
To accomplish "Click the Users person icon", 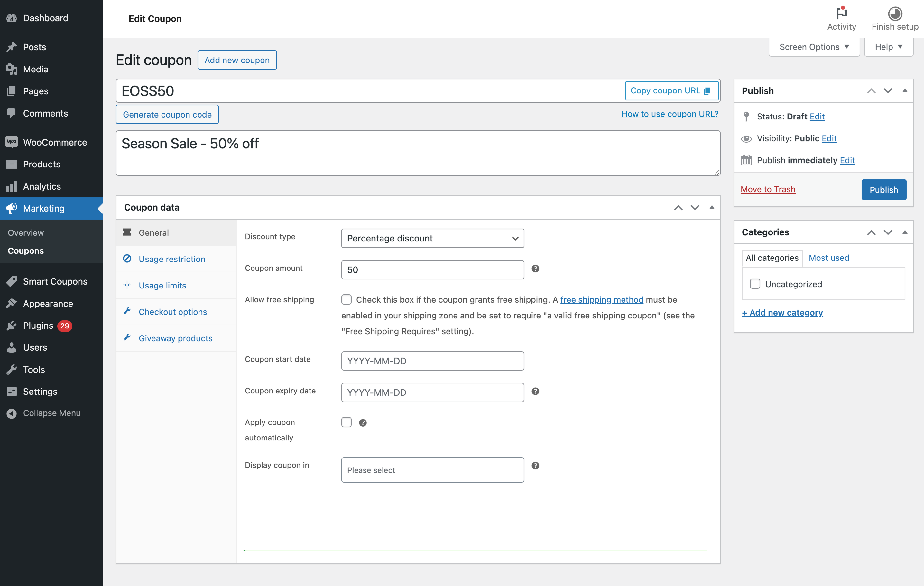I will click(12, 347).
